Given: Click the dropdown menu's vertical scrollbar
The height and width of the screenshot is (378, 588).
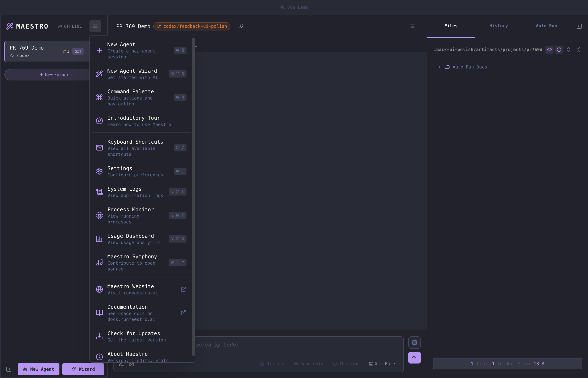Looking at the screenshot, I should 193,196.
